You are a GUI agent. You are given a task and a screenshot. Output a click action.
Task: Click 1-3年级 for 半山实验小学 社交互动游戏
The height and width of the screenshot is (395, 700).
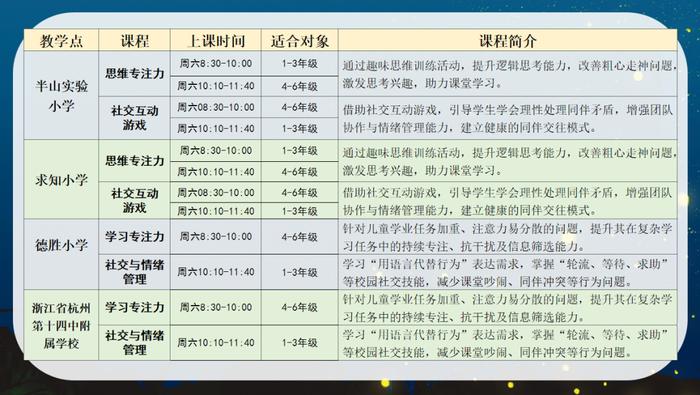[300, 129]
